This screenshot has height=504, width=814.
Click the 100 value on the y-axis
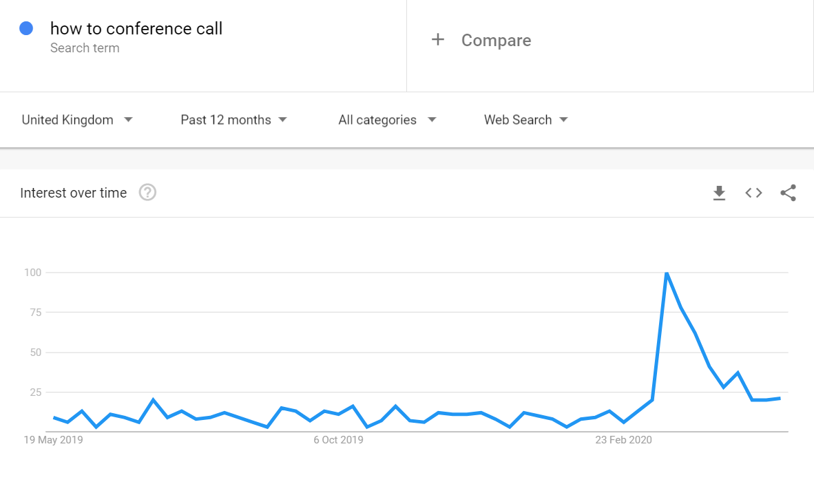click(x=33, y=273)
